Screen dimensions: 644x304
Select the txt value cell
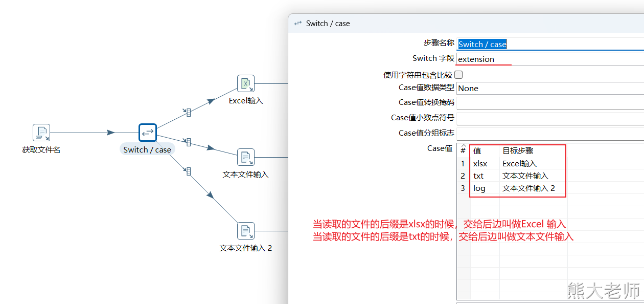[x=485, y=176]
